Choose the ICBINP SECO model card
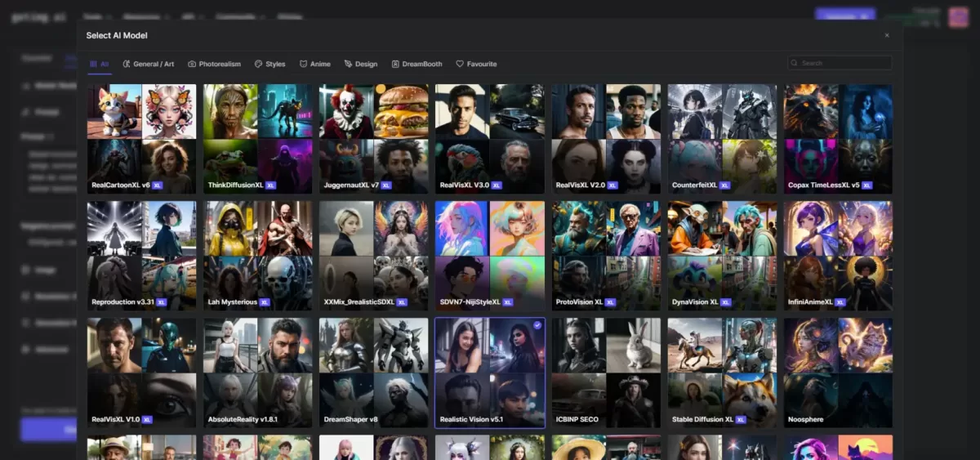Screen dimensions: 980x460 [607, 373]
